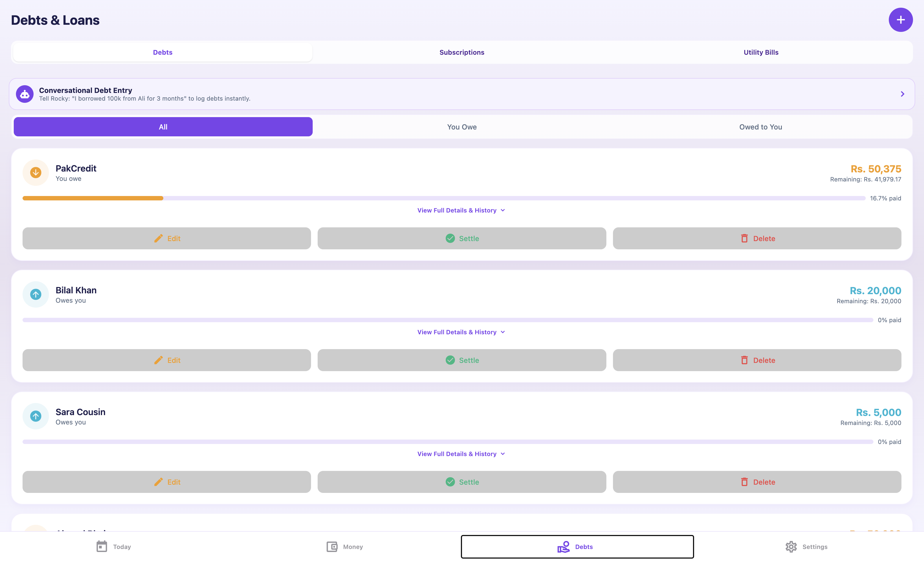Filter debts by You Owe
Viewport: 924px width, 563px height.
462,127
